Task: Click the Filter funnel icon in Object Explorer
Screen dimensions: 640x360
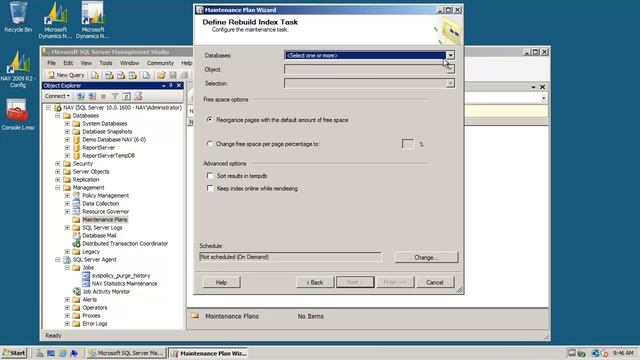Action: tap(115, 96)
